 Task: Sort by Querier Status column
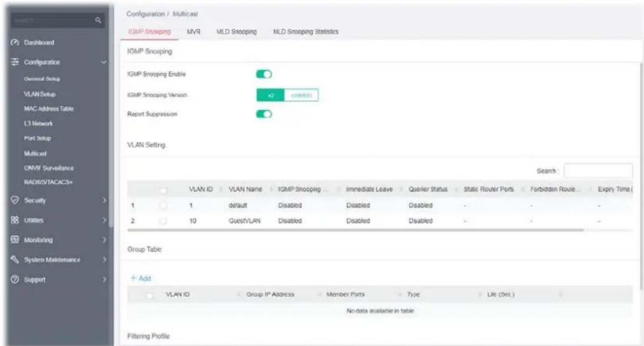click(x=428, y=189)
